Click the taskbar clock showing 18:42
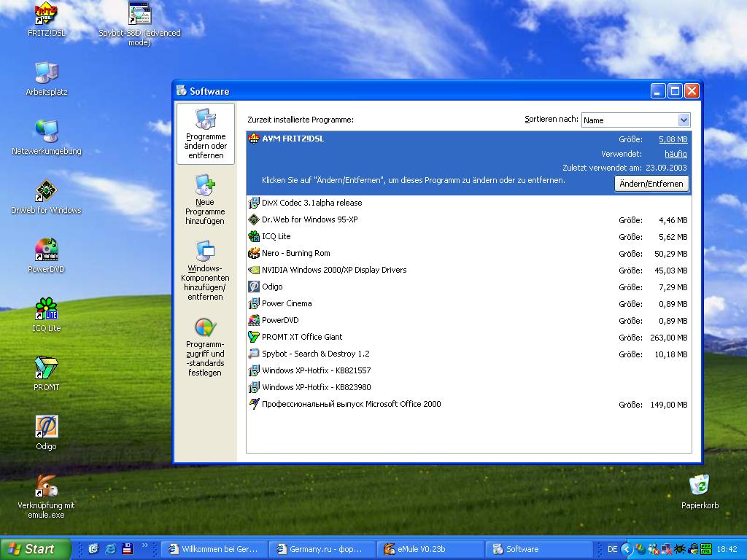747x560 pixels. 727,550
